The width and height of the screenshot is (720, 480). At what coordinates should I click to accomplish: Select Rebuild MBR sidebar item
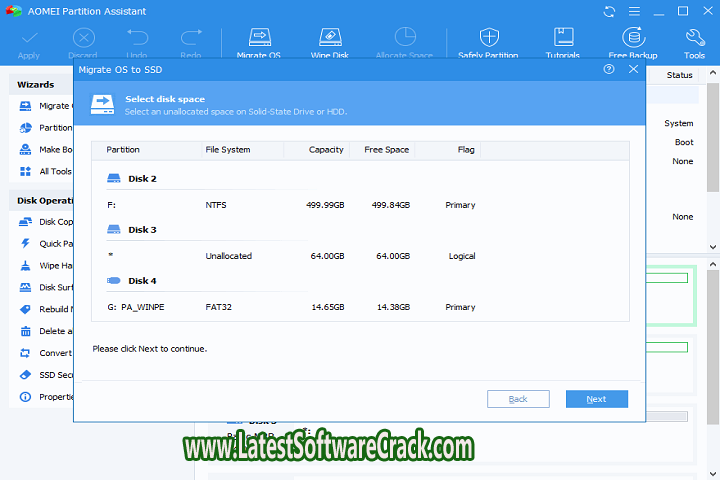(45, 309)
